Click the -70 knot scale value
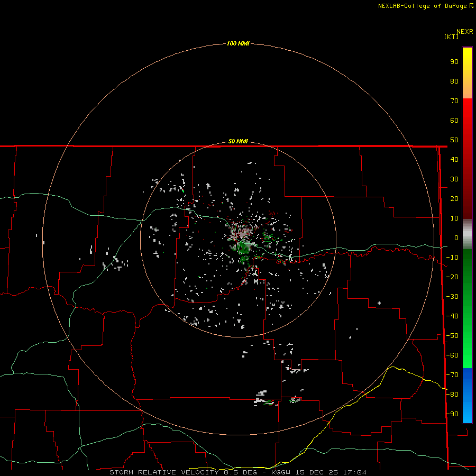Screen dimensions: 476x476 pos(452,375)
